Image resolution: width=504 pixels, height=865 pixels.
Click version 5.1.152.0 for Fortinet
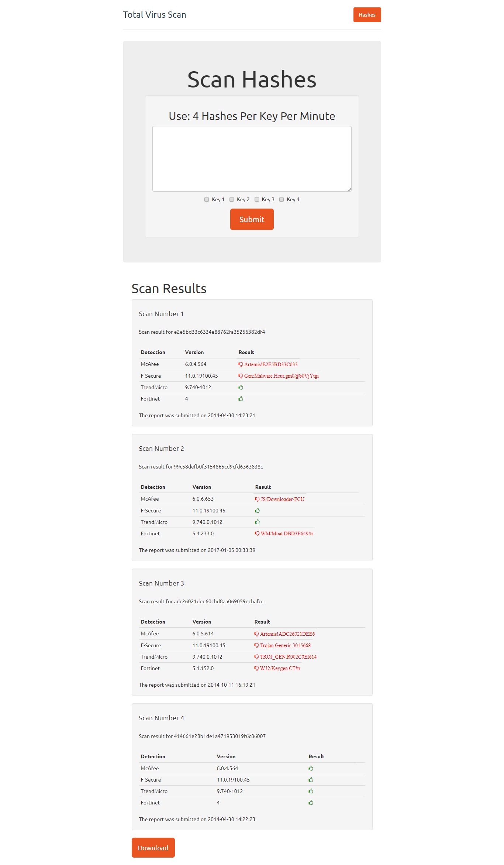pyautogui.click(x=203, y=668)
